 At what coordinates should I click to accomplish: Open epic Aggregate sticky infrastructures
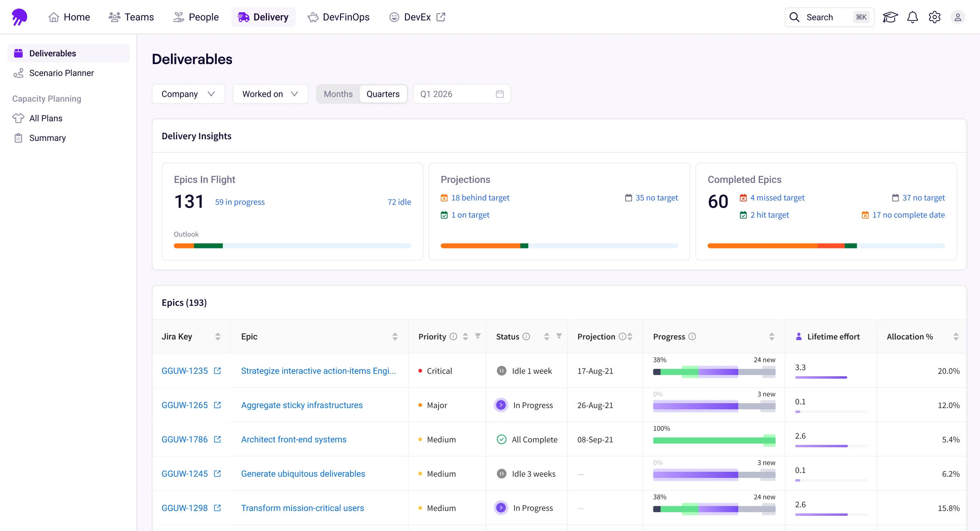pyautogui.click(x=302, y=405)
